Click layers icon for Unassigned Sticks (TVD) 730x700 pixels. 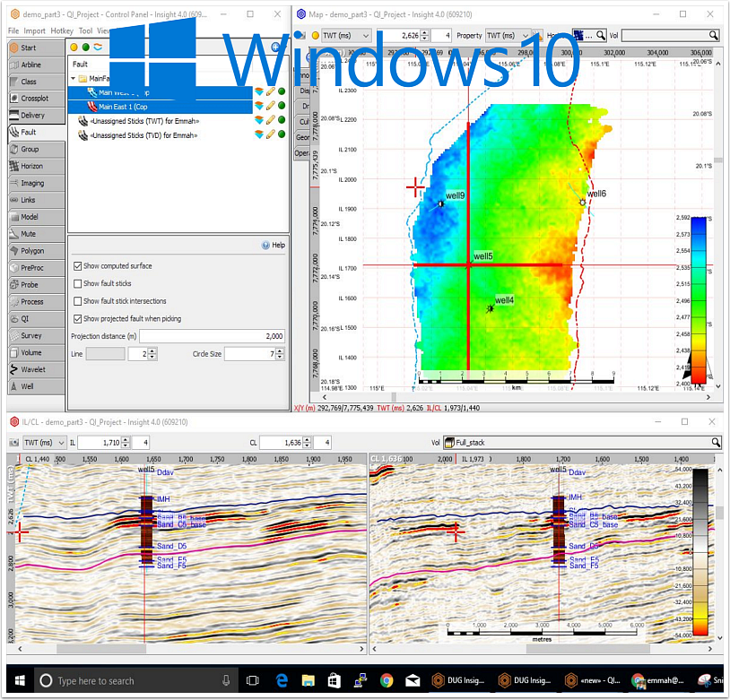pyautogui.click(x=259, y=134)
